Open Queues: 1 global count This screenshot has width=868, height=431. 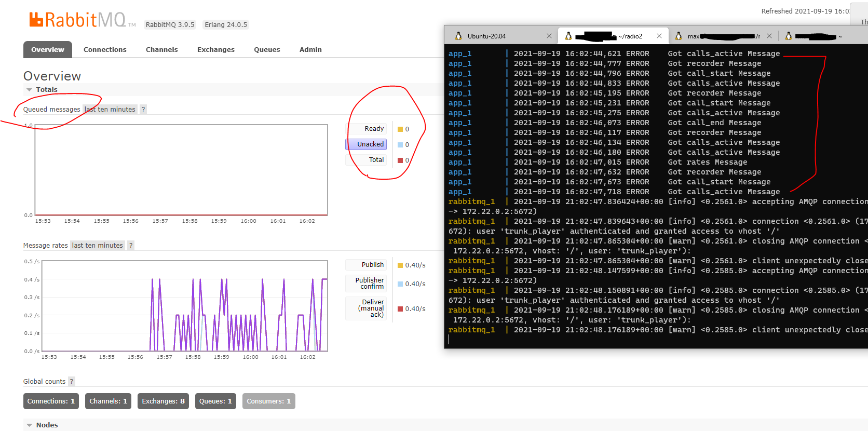click(215, 401)
